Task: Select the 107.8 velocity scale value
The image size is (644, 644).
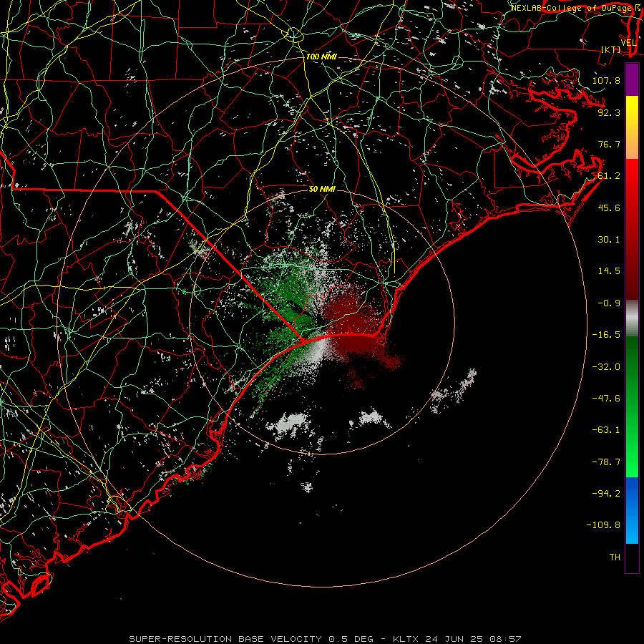Action: (x=606, y=80)
